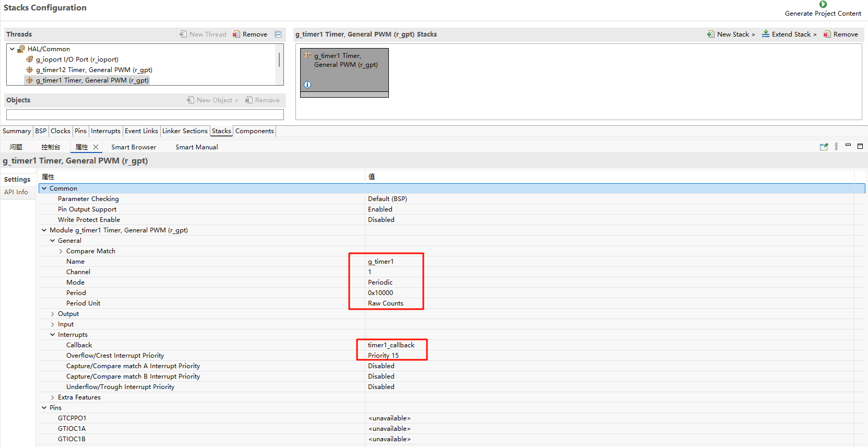Image resolution: width=868 pixels, height=447 pixels.
Task: Collapse the HAL/Common thread tree node
Action: point(13,49)
